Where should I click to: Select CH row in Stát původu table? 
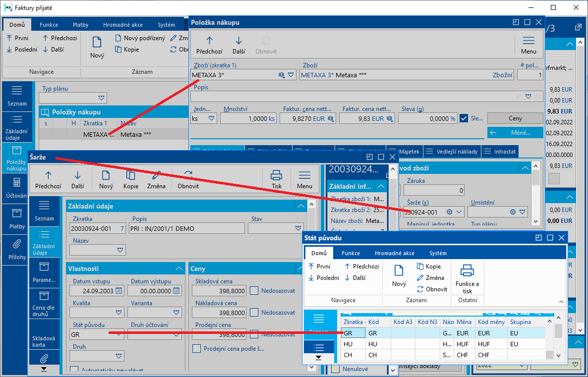click(443, 355)
